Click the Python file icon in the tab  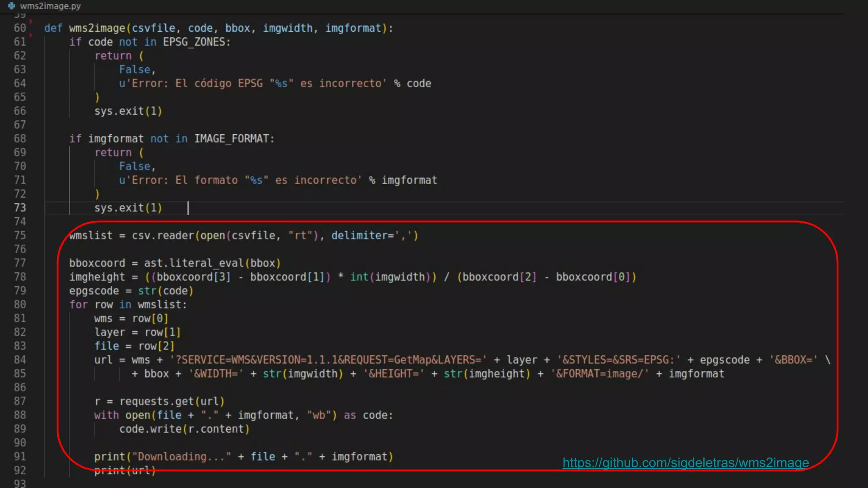click(x=11, y=6)
